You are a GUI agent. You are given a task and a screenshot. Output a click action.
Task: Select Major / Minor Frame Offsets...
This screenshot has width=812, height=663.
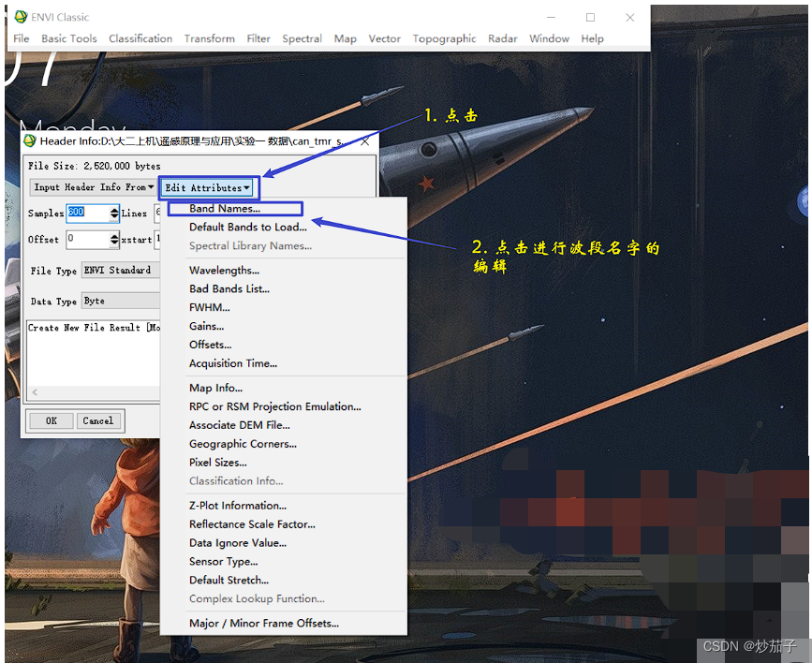[264, 623]
